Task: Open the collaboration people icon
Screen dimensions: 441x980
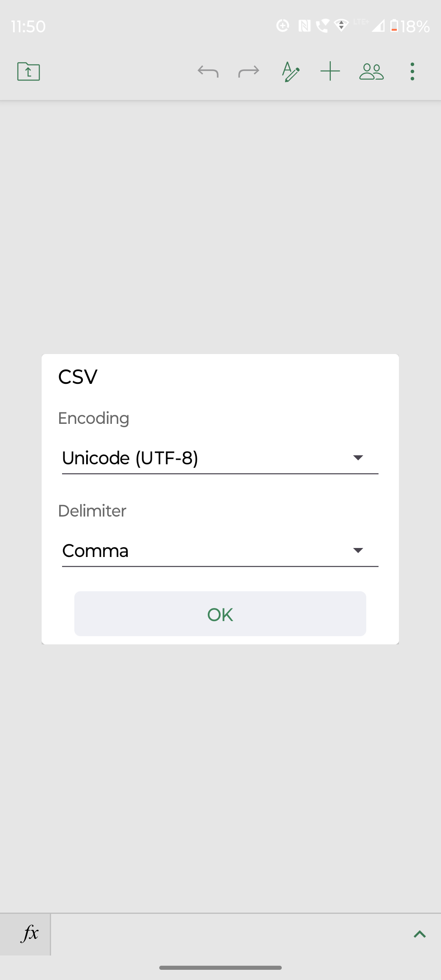Action: (372, 71)
